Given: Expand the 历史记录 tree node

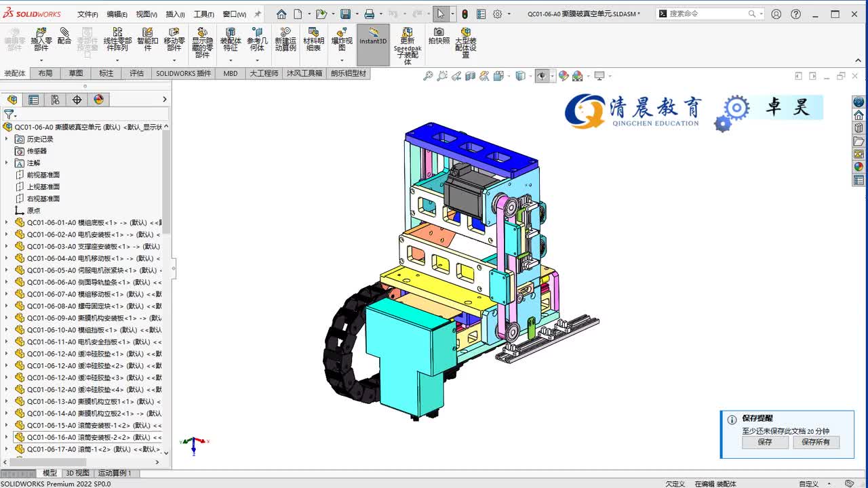Looking at the screenshot, I should 7,139.
